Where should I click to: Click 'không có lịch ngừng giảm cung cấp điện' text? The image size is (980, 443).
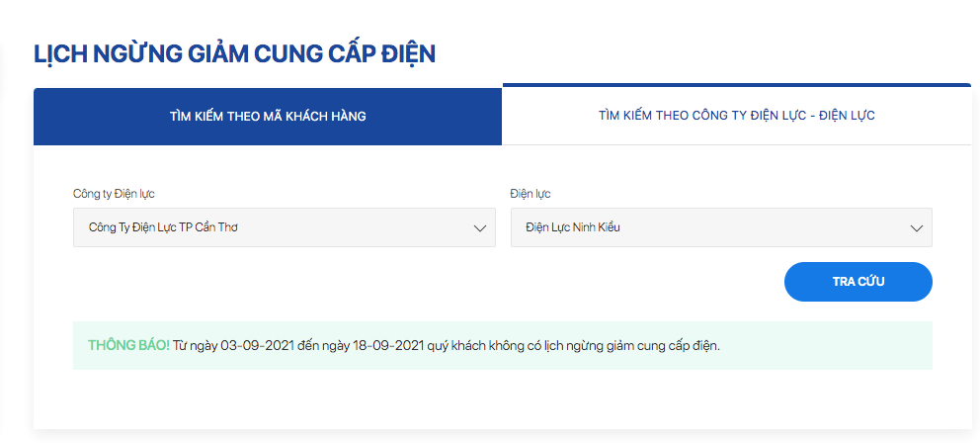pos(616,346)
